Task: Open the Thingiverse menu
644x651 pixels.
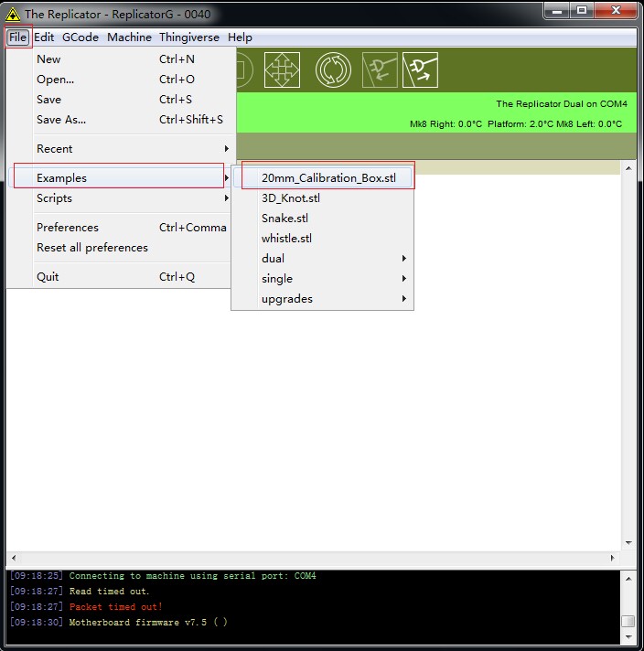Action: click(x=189, y=37)
